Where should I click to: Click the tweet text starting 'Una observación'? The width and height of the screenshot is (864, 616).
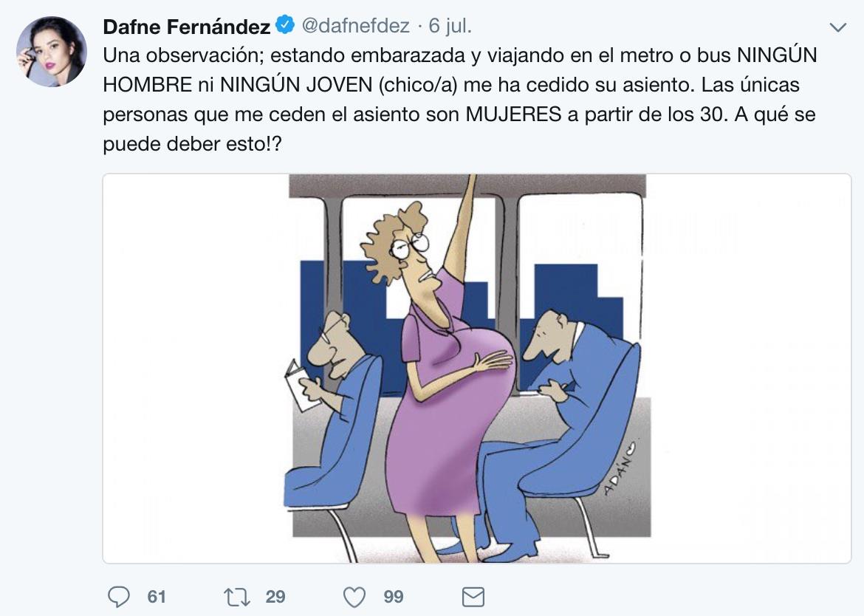459,55
